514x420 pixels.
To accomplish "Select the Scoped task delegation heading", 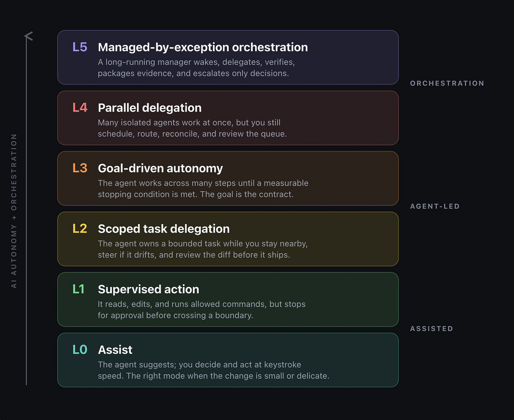I will tap(164, 229).
